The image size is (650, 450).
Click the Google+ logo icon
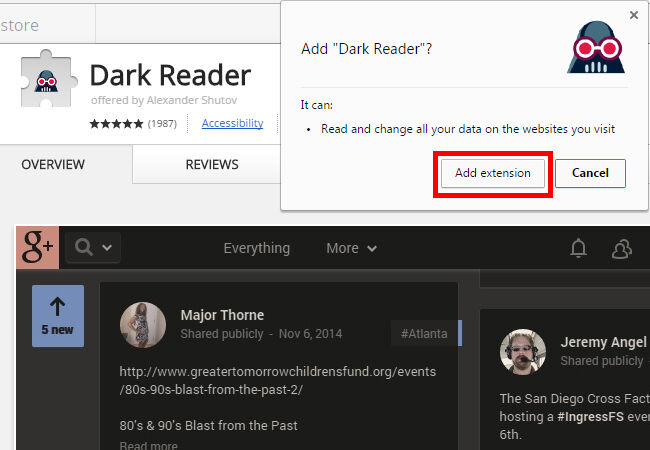pos(37,247)
